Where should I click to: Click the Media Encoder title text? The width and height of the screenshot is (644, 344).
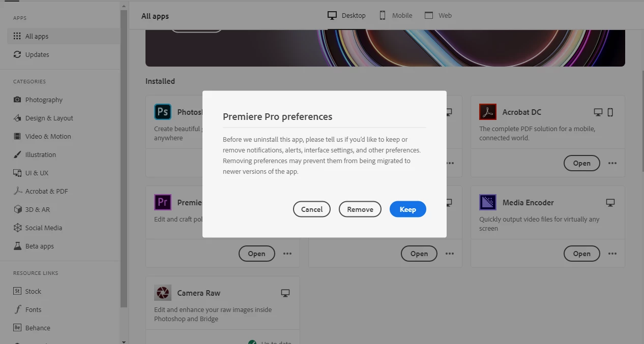528,203
